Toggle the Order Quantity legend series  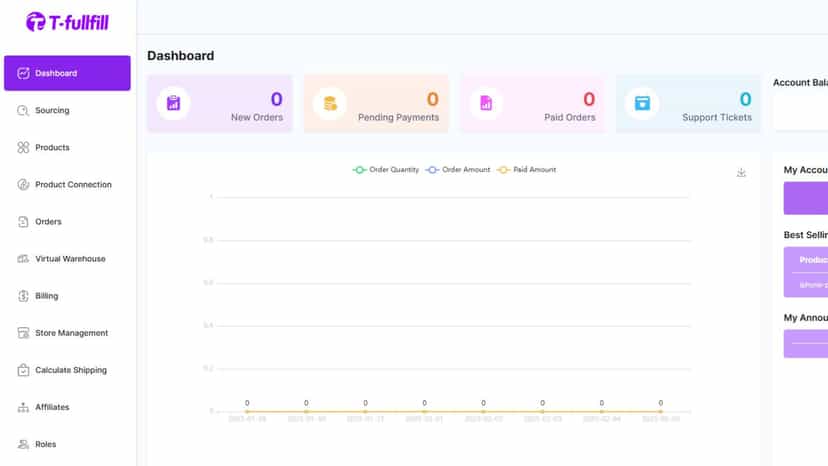pos(385,170)
